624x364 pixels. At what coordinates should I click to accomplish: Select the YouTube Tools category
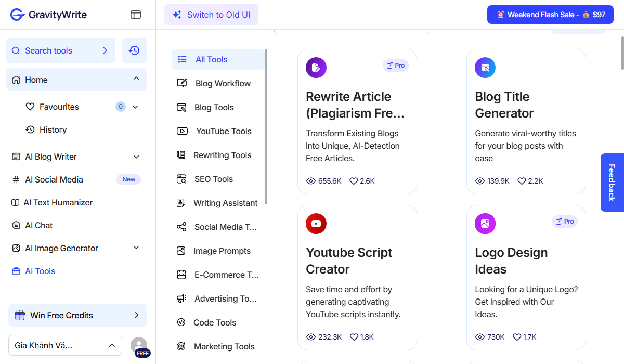[x=223, y=131]
